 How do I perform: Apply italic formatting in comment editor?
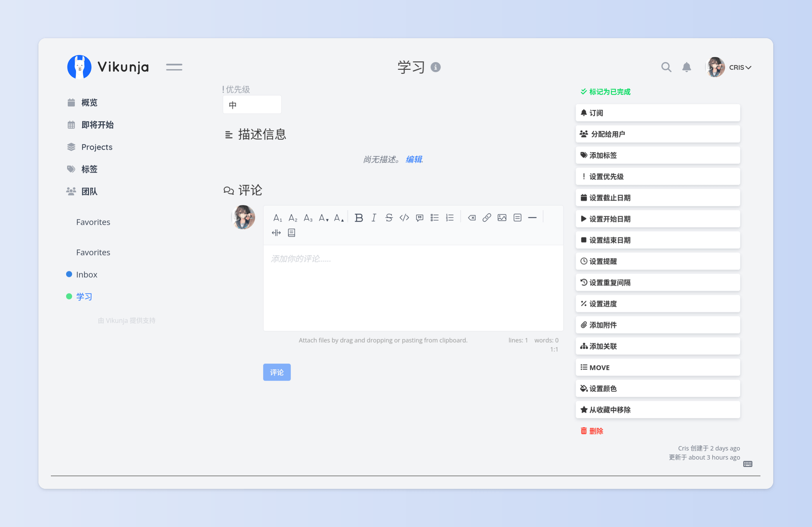374,218
